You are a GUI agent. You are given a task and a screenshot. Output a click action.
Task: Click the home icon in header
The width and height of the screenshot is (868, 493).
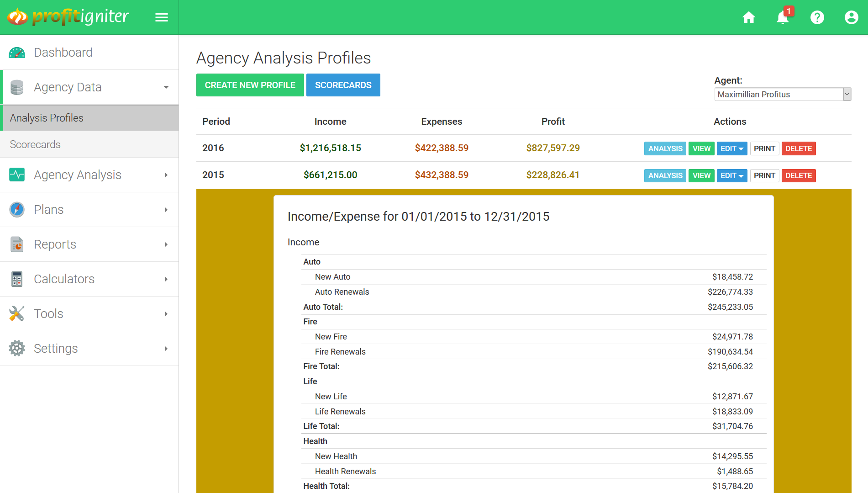(748, 17)
